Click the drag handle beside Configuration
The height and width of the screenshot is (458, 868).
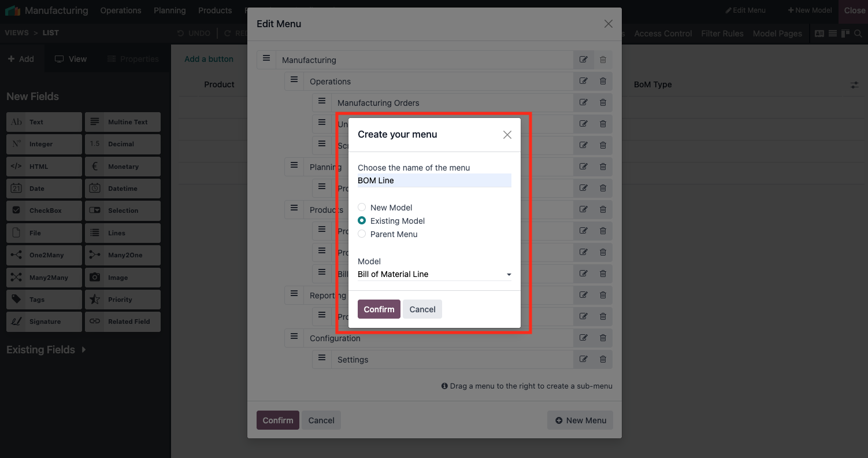pos(294,337)
